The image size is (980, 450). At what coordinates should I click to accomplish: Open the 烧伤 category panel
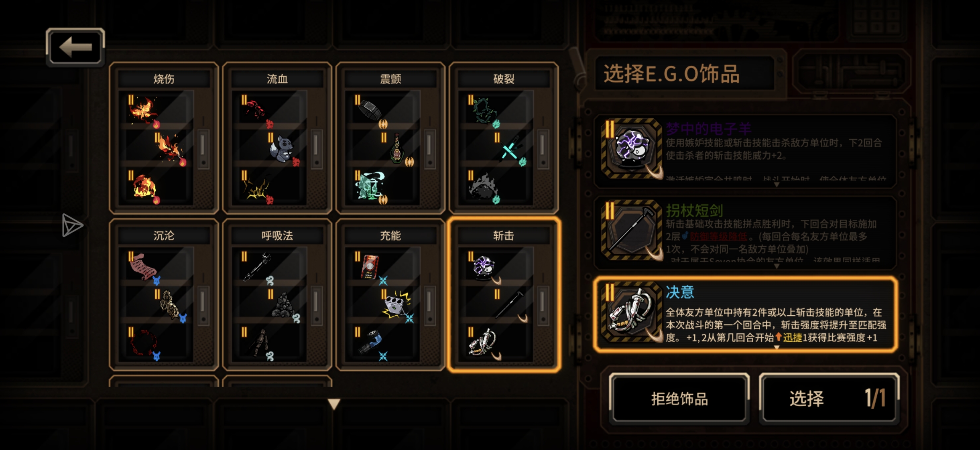(x=164, y=138)
